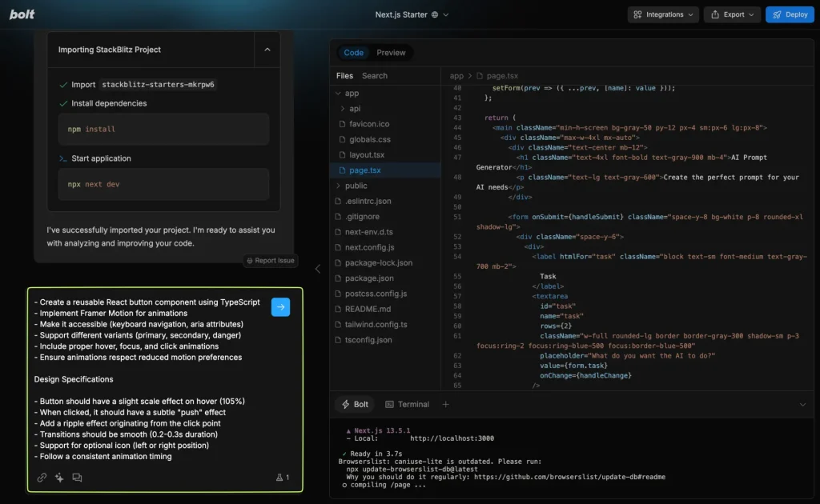Image resolution: width=820 pixels, height=504 pixels.
Task: Click the file icon beside README.md
Action: 338,309
